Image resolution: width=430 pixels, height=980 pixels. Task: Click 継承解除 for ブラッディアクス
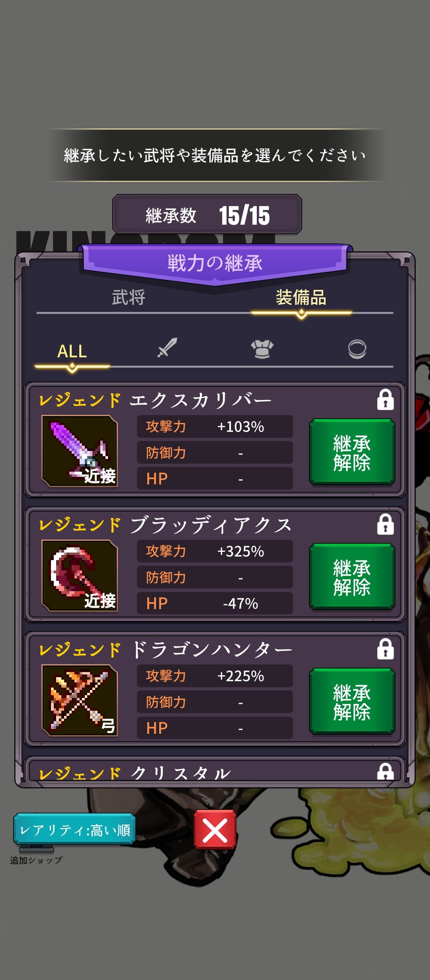coord(352,576)
